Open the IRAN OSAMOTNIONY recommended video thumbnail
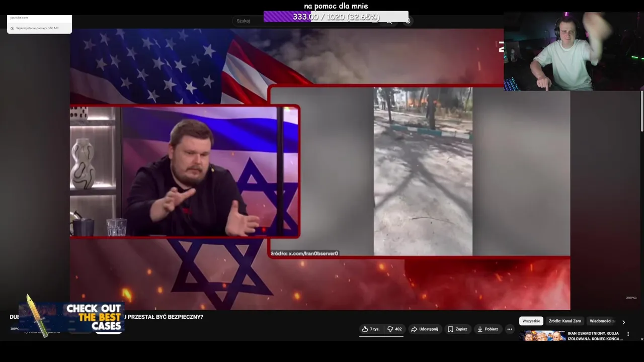 click(x=542, y=336)
